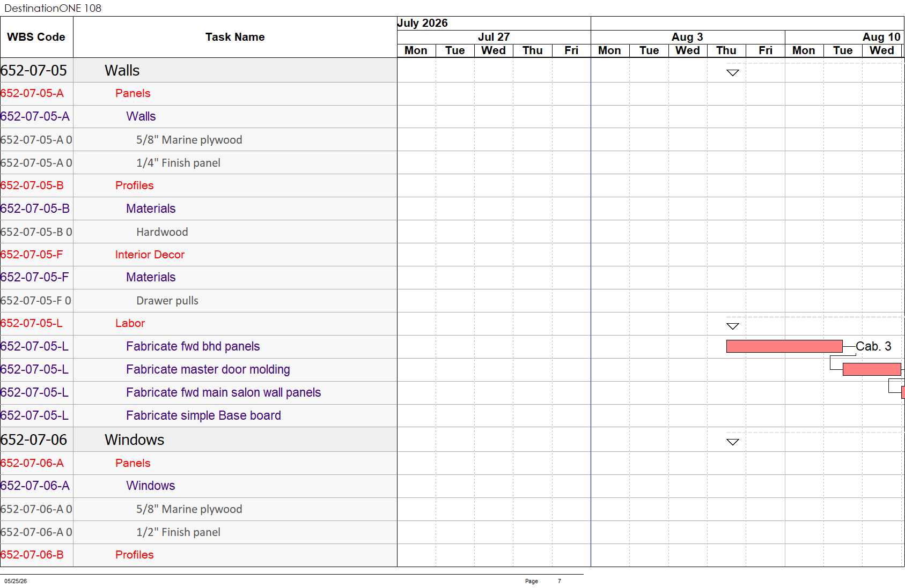Select the 652-07-05 Walls summary row

[x=198, y=70]
